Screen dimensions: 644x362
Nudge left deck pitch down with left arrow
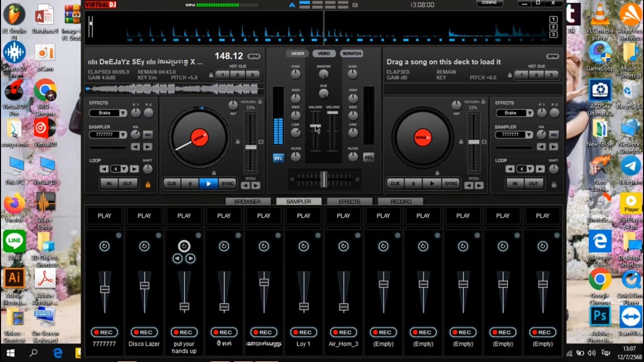point(245,185)
